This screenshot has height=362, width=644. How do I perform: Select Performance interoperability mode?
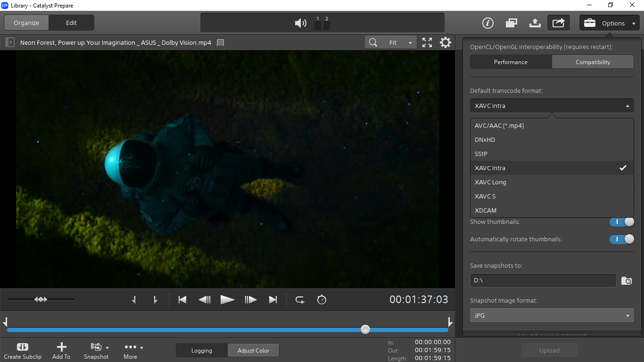(511, 62)
